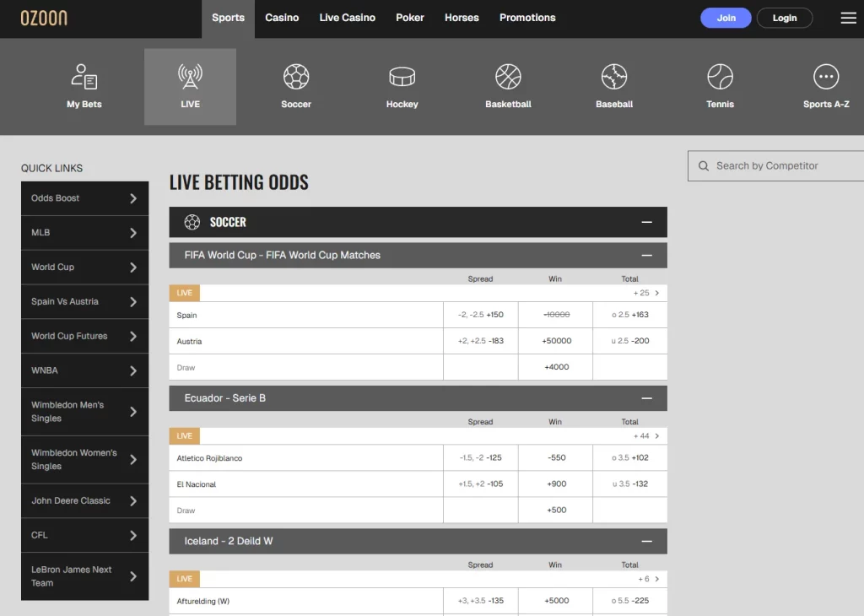This screenshot has height=616, width=864.
Task: Expand +25 more markets for Spain match
Action: (x=646, y=293)
